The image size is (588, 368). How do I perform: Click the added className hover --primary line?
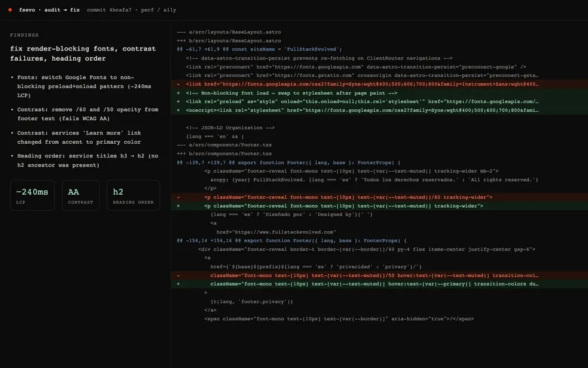380,284
